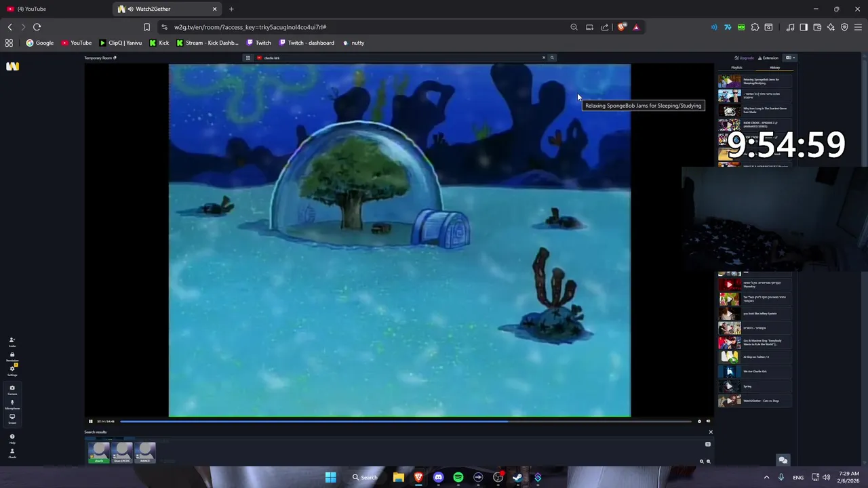Open Discord from the taskbar

(438, 477)
